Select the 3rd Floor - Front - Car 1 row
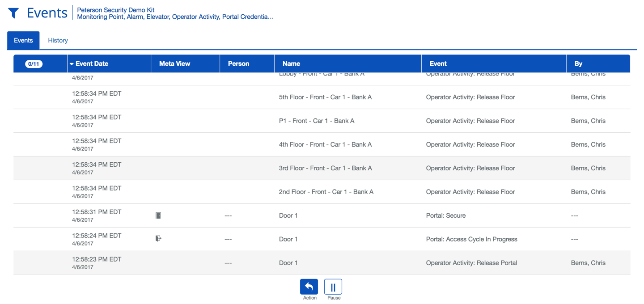 click(x=322, y=168)
